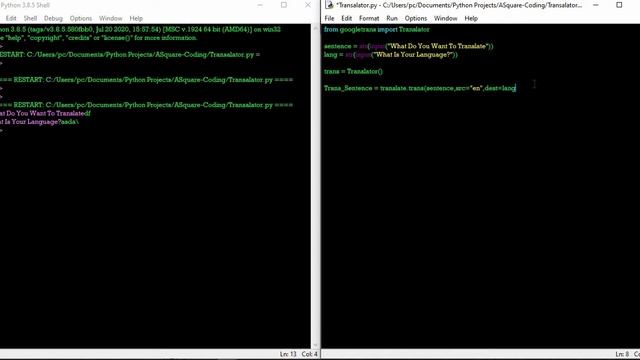Click the Python Shell vertical scrollbar
Screen dimensions: 640x360
tap(315, 186)
